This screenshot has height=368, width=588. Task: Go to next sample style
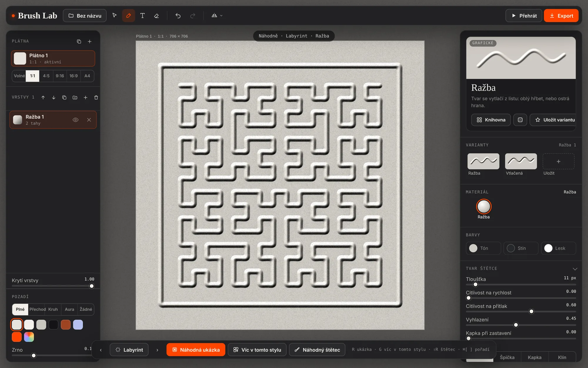click(157, 350)
